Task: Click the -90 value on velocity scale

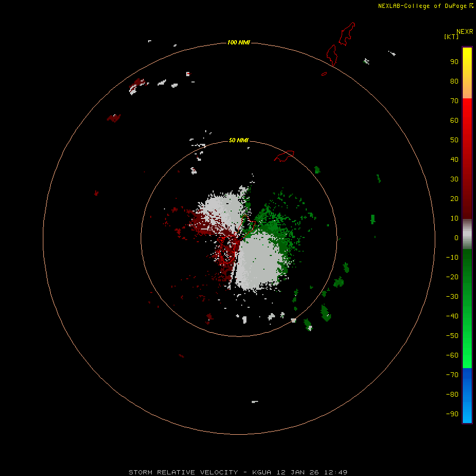Action: point(452,414)
